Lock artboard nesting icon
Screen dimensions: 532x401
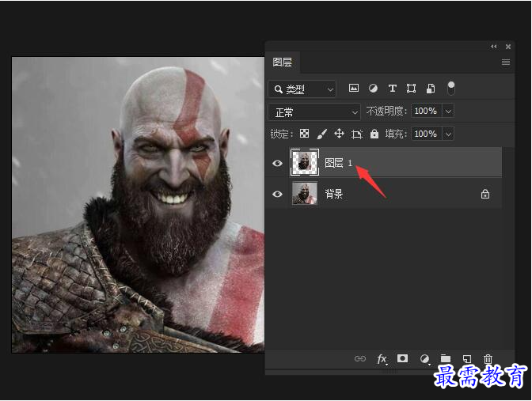tap(356, 134)
